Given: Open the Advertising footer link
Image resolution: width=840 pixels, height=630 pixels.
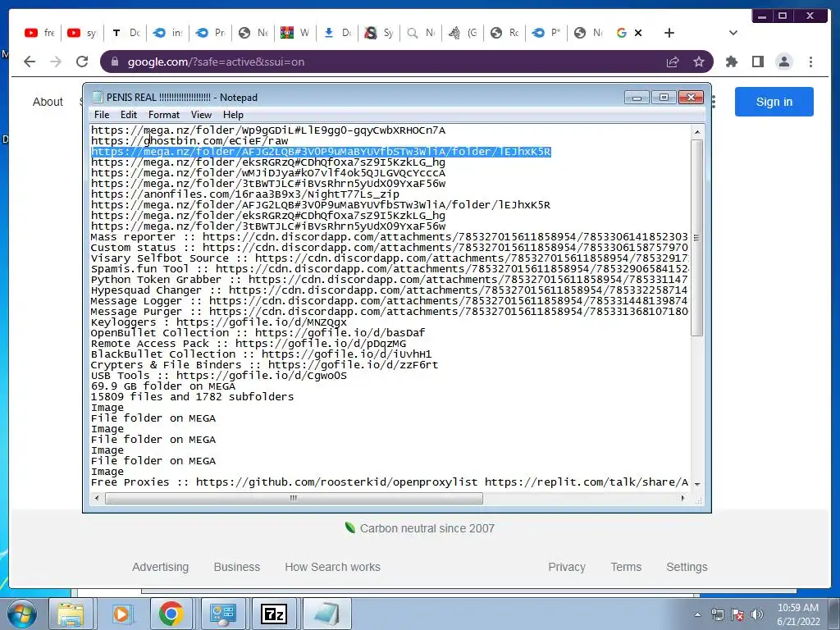Looking at the screenshot, I should coord(160,567).
